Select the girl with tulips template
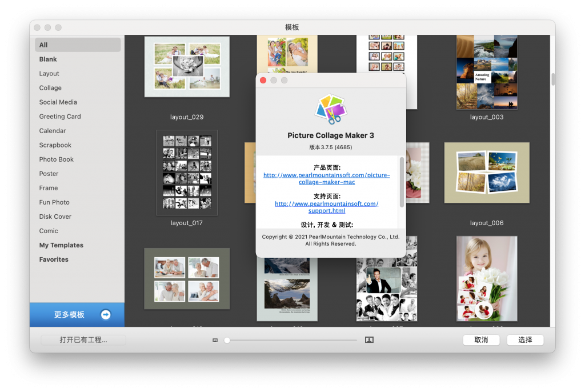The height and width of the screenshot is (392, 585). (487, 278)
